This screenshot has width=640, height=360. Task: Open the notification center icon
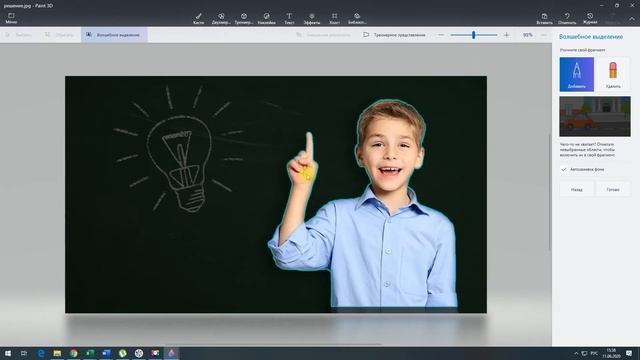629,353
